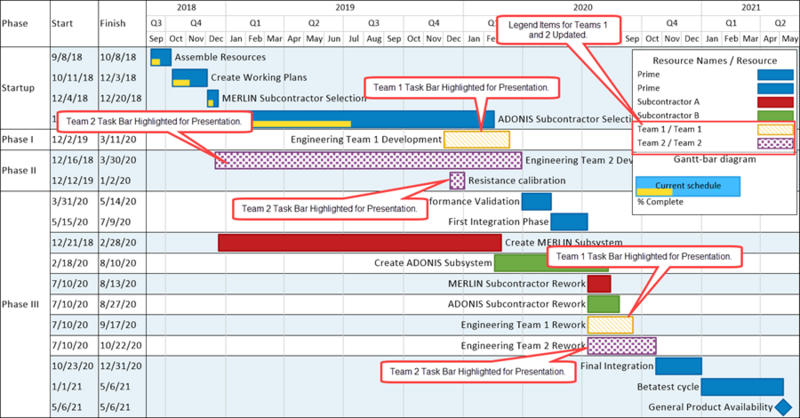This screenshot has height=418, width=800.
Task: Click the Team 1 hatched legend swatch
Action: click(x=776, y=129)
